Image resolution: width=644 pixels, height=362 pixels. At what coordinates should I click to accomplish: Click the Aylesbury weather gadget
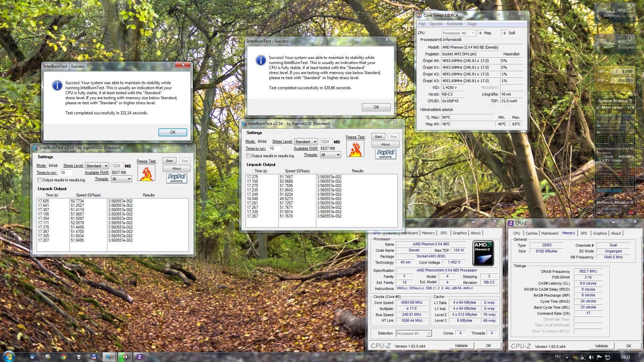coord(615,13)
